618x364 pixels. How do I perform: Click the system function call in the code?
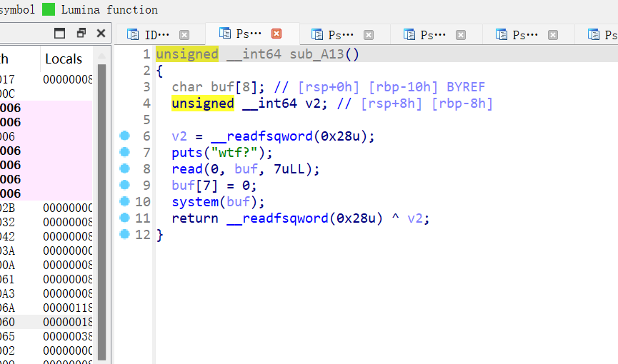pos(194,202)
